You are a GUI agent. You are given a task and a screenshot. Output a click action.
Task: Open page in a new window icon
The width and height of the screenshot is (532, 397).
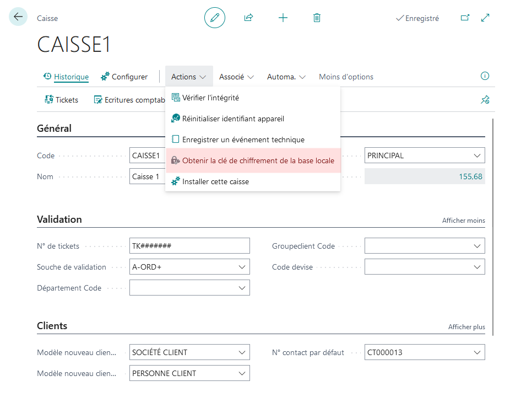(465, 18)
